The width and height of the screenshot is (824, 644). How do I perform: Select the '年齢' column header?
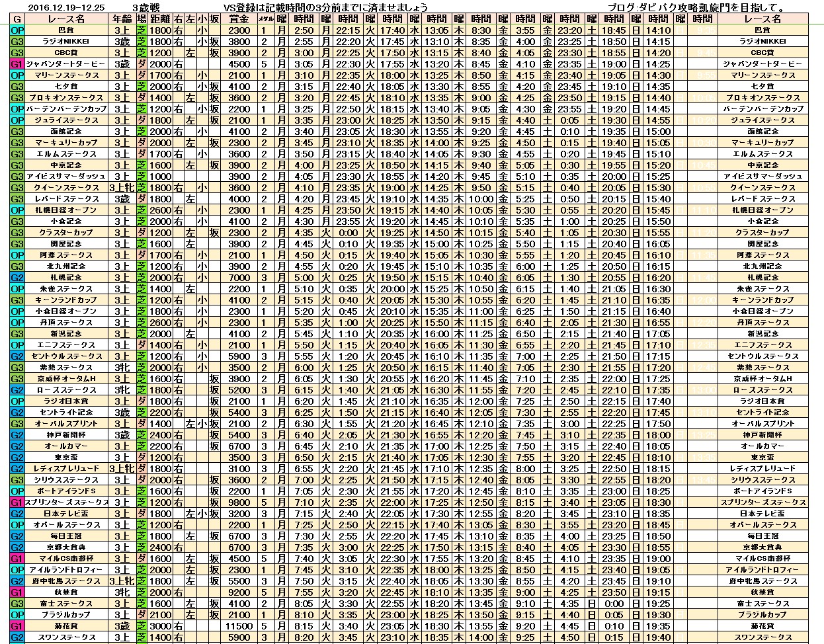[x=122, y=19]
